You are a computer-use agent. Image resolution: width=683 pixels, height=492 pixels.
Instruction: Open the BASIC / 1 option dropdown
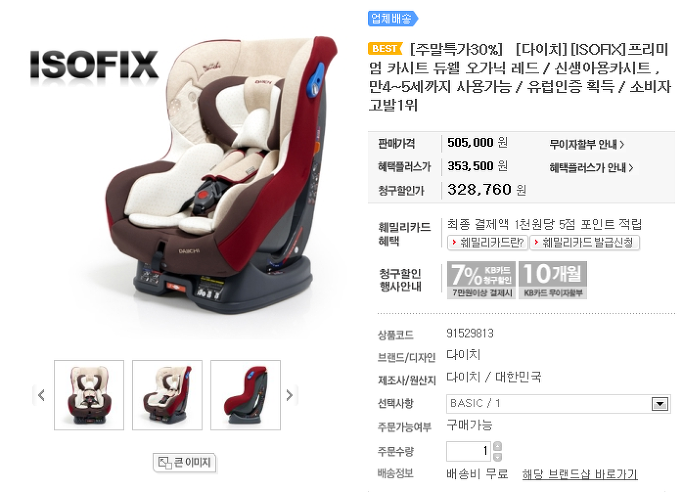(x=558, y=404)
